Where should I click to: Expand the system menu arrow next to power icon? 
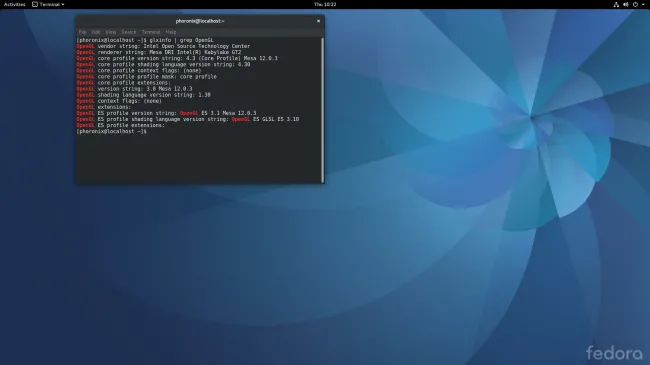pos(643,5)
